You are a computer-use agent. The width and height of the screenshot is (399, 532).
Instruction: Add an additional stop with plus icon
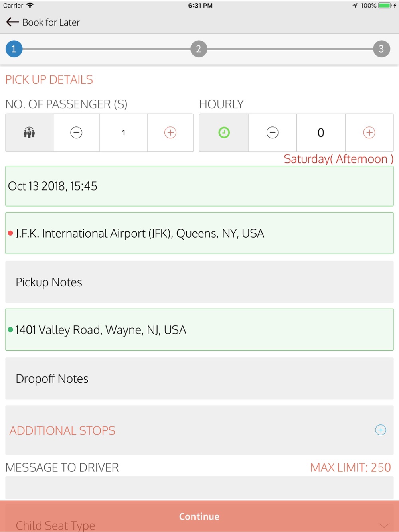[381, 430]
